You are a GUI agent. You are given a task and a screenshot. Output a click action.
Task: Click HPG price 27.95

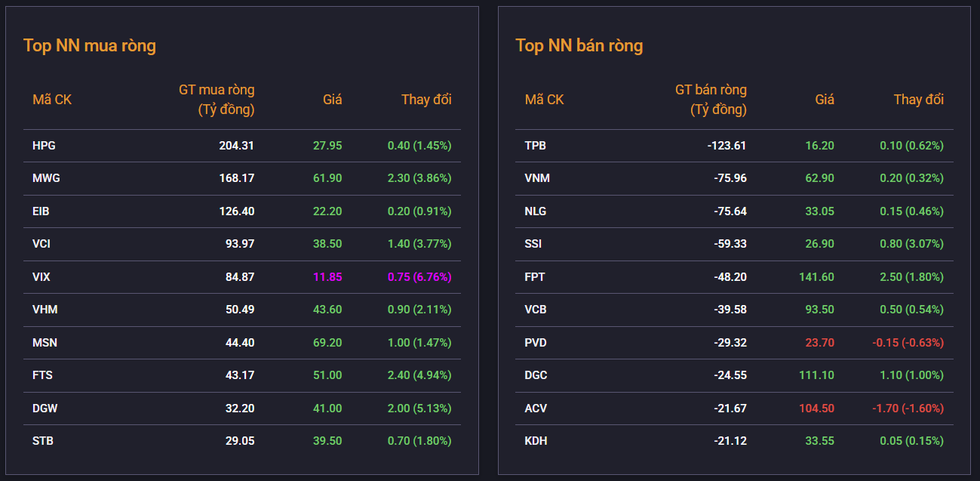(327, 146)
